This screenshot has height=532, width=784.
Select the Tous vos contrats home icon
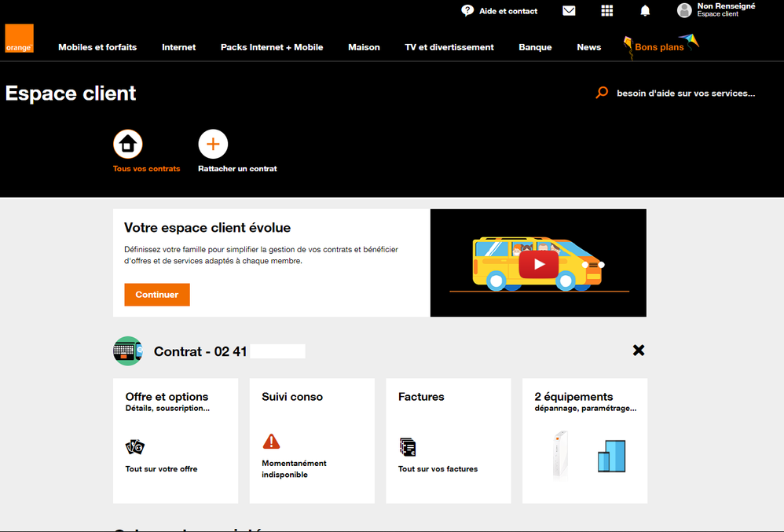pyautogui.click(x=128, y=145)
